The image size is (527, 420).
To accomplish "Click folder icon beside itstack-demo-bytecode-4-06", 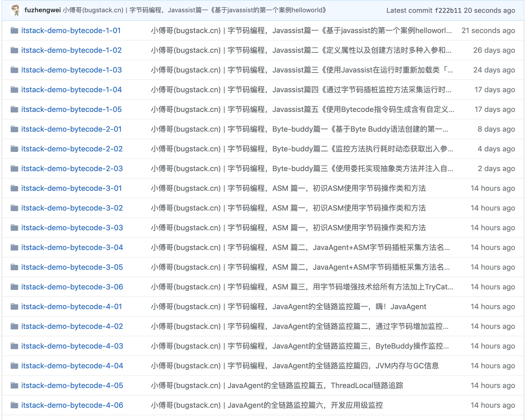I will [x=14, y=405].
